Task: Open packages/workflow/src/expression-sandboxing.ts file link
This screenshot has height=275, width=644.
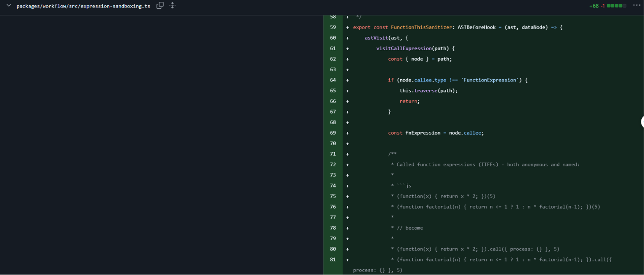Action: pos(83,6)
